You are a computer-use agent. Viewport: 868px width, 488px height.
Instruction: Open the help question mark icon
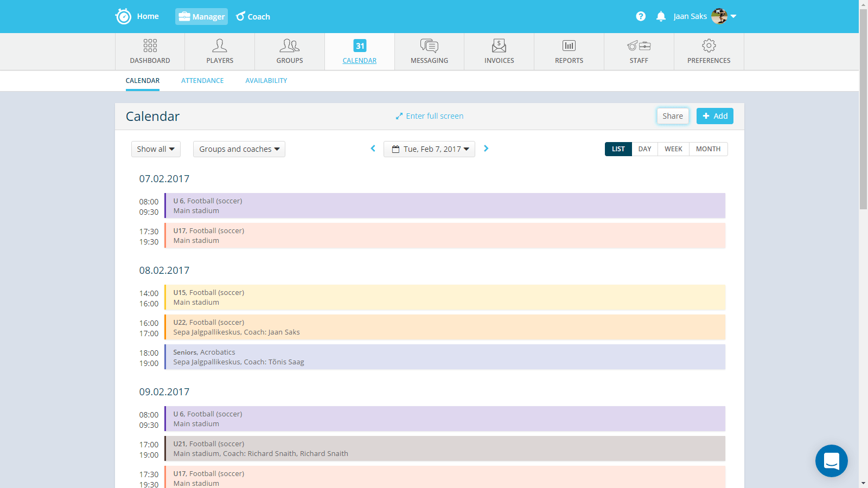click(x=641, y=16)
